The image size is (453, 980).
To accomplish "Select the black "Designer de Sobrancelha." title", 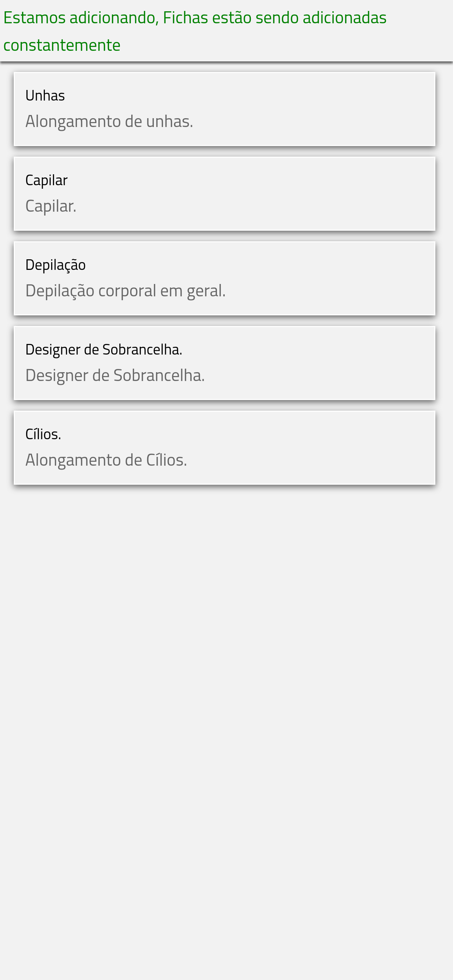I will (x=103, y=350).
